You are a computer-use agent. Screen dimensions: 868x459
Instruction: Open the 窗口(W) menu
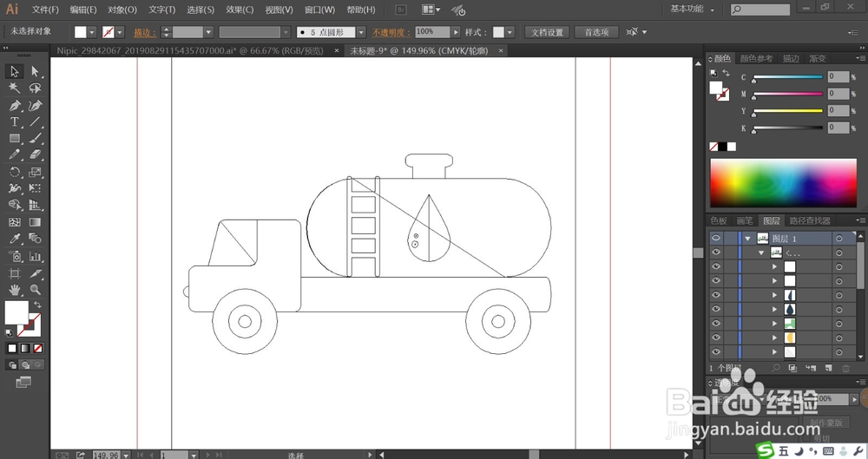coord(320,10)
